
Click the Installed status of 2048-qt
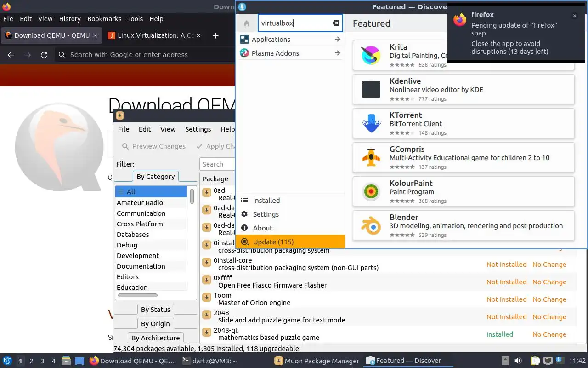click(500, 334)
